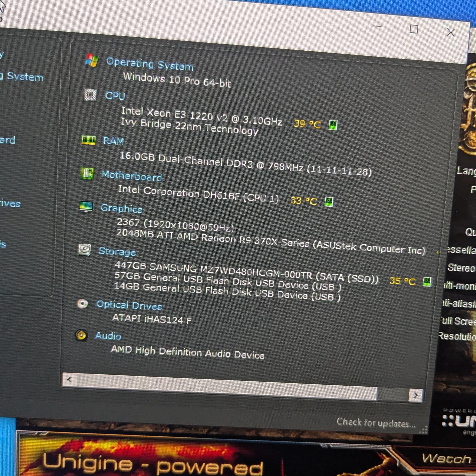
Task: Click the Optical Drives disc icon
Action: (x=82, y=304)
